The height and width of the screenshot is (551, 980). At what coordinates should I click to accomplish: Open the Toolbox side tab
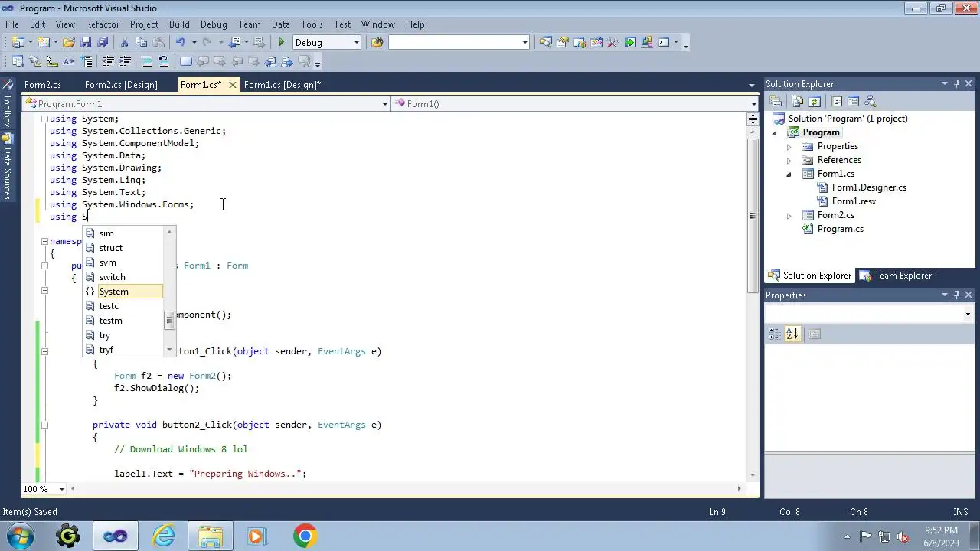tap(7, 103)
